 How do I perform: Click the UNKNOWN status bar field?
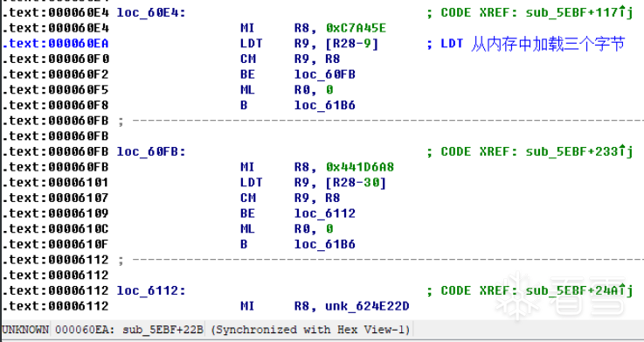[x=25, y=330]
